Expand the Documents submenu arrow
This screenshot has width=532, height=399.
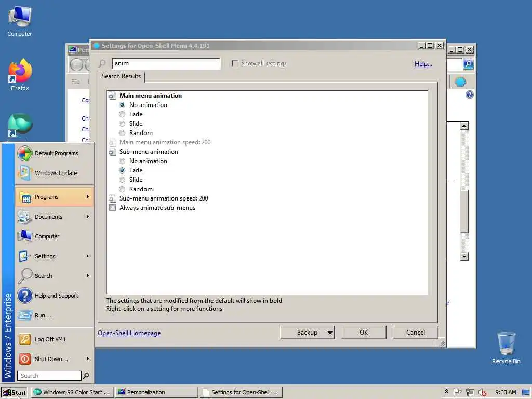tap(87, 217)
